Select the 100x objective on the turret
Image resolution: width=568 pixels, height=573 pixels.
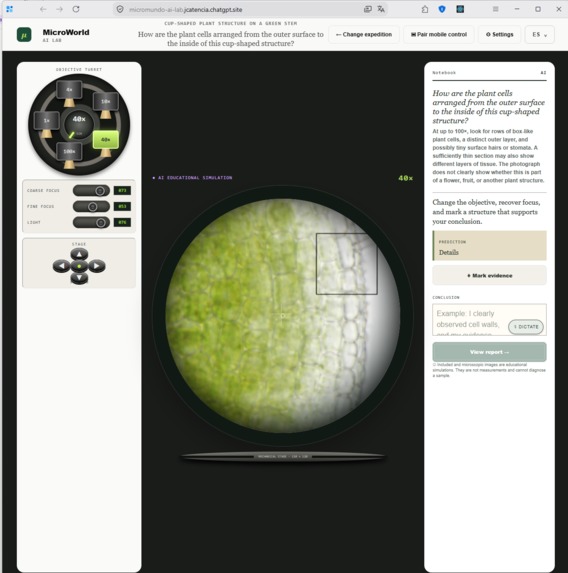(x=69, y=152)
